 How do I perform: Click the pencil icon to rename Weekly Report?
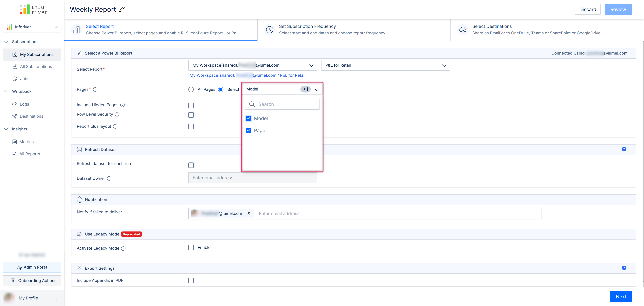click(122, 10)
